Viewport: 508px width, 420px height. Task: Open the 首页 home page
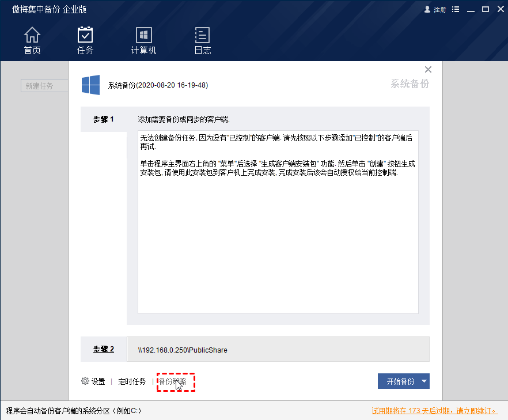(32, 40)
